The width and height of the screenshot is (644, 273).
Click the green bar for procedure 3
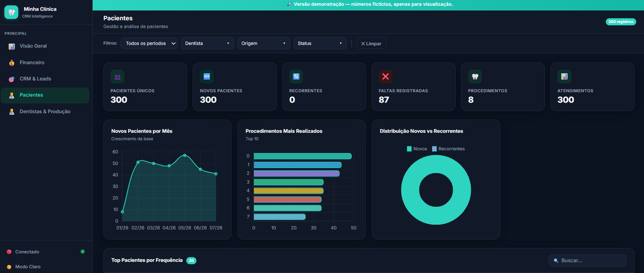pyautogui.click(x=289, y=182)
